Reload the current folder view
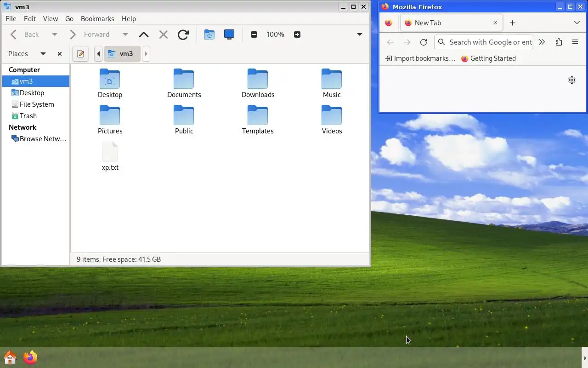The image size is (588, 368). (183, 34)
